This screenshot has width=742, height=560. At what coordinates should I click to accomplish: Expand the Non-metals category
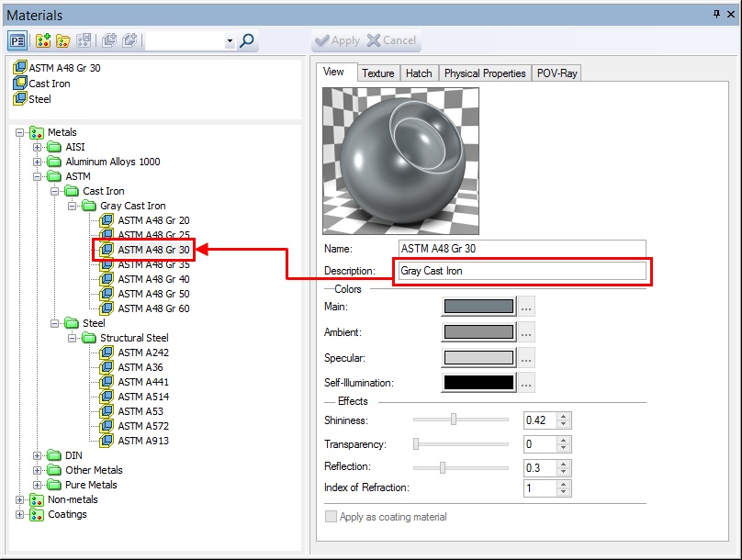(20, 499)
